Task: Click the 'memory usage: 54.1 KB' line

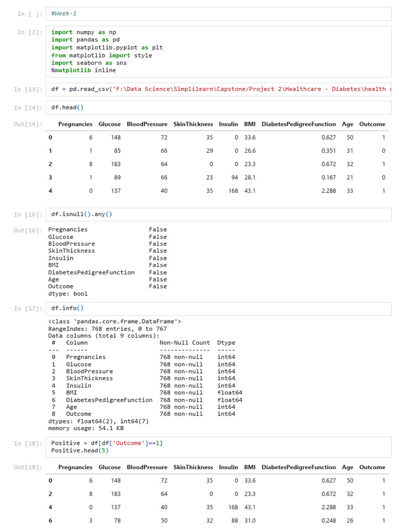Action: pos(86,429)
